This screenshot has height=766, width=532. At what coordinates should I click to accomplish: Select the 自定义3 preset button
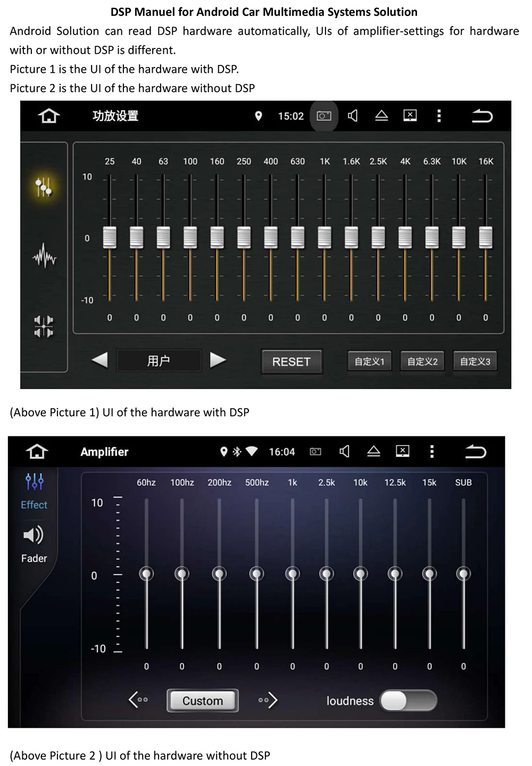coord(475,361)
